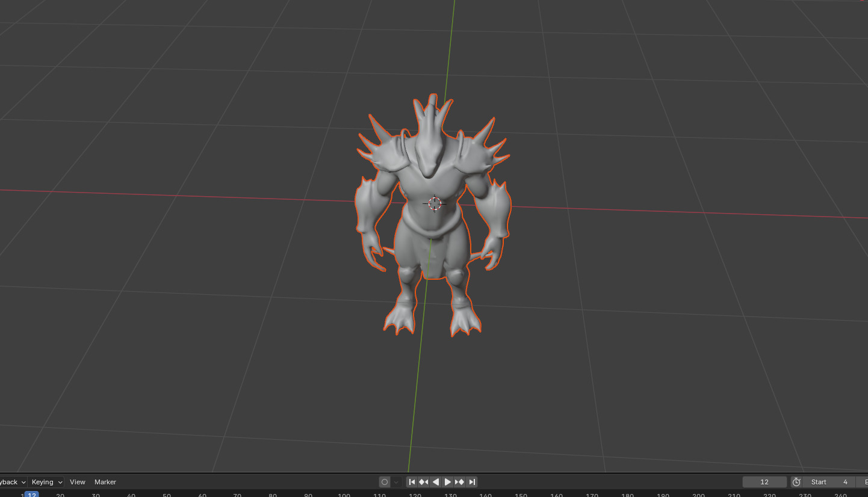Open the Playback dropdown
This screenshot has width=868, height=497.
pos(13,482)
